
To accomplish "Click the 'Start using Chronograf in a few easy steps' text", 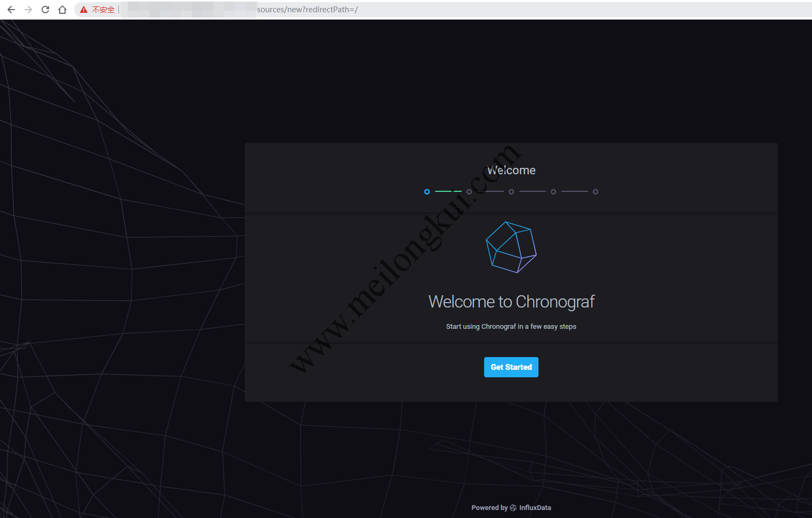I will point(511,327).
